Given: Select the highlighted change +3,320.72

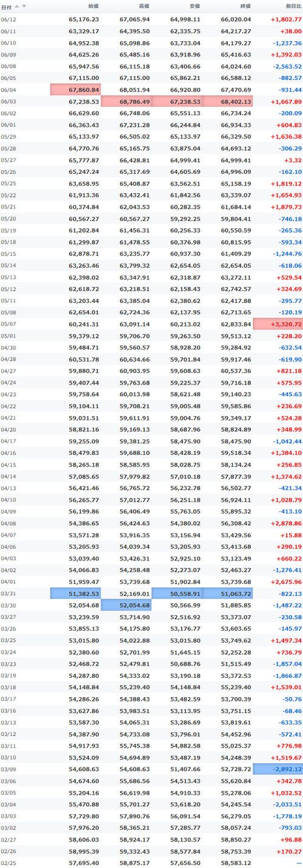Looking at the screenshot, I should [x=278, y=325].
